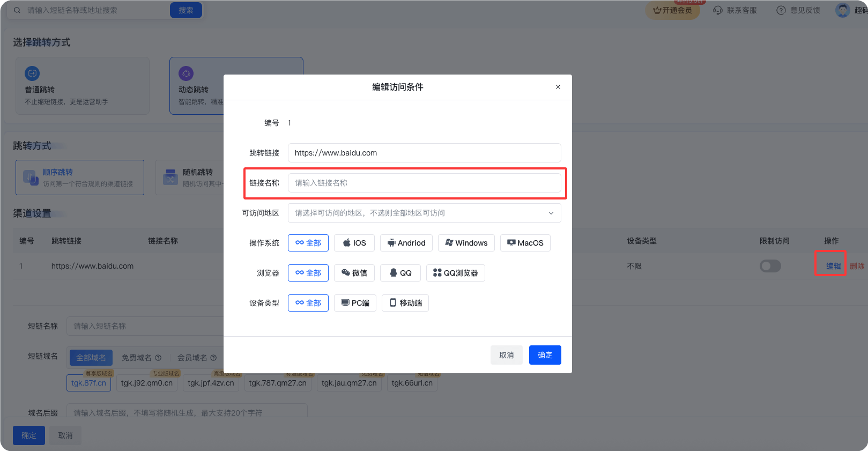Select the IOS operating system option
The height and width of the screenshot is (451, 868).
(354, 243)
